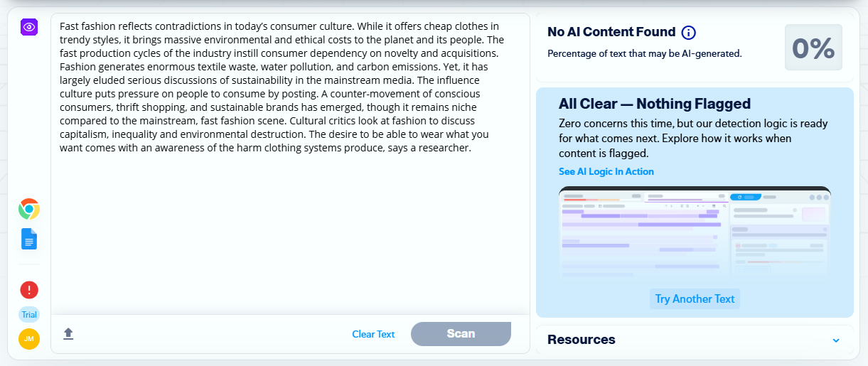Click the AI-generated percentage description text
Image resolution: width=868 pixels, height=366 pixels.
(x=644, y=53)
